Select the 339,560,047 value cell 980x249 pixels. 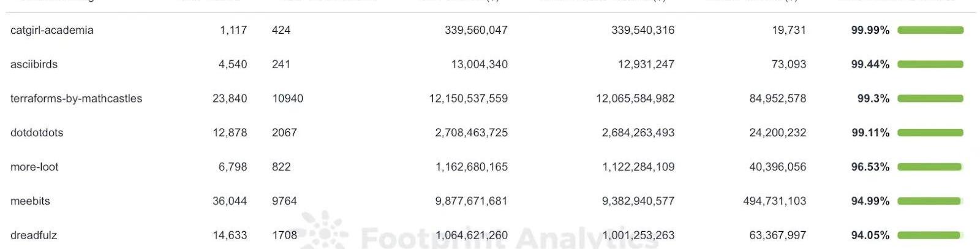pos(476,30)
